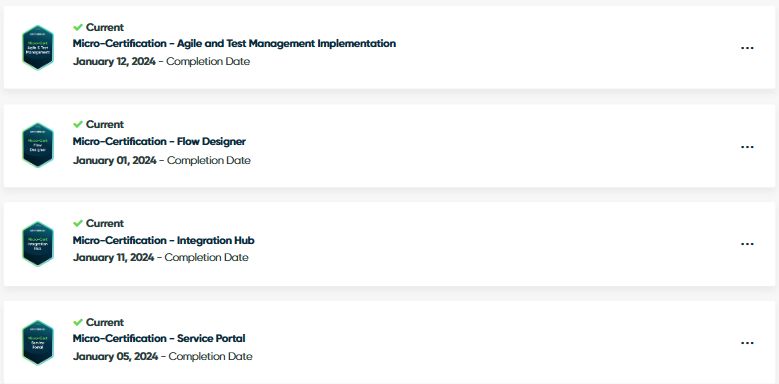
Task: Open the three-dot menu for Flow Designer
Action: (x=747, y=147)
